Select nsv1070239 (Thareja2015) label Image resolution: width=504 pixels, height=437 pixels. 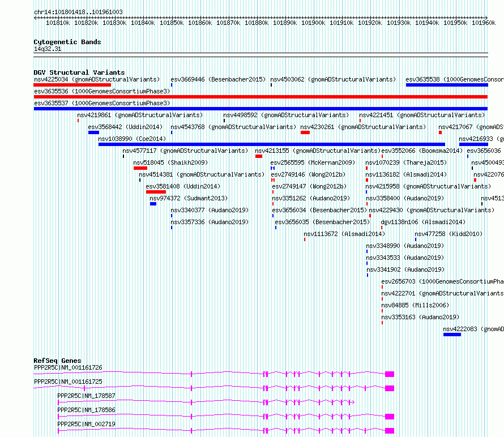click(406, 162)
